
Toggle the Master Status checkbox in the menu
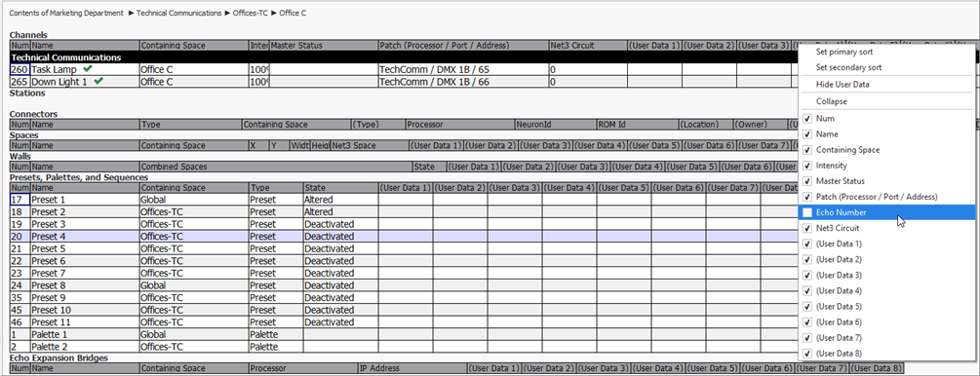click(x=807, y=181)
